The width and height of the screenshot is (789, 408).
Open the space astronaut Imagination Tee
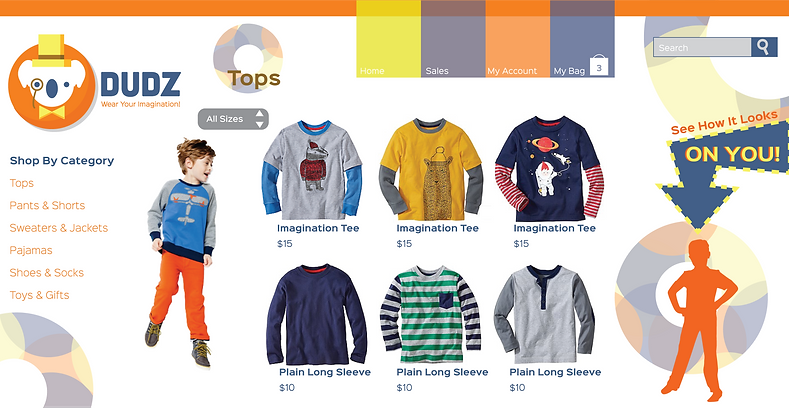(549, 169)
